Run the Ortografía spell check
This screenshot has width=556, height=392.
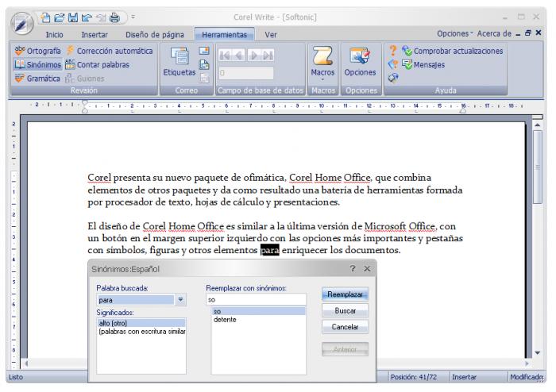(37, 51)
